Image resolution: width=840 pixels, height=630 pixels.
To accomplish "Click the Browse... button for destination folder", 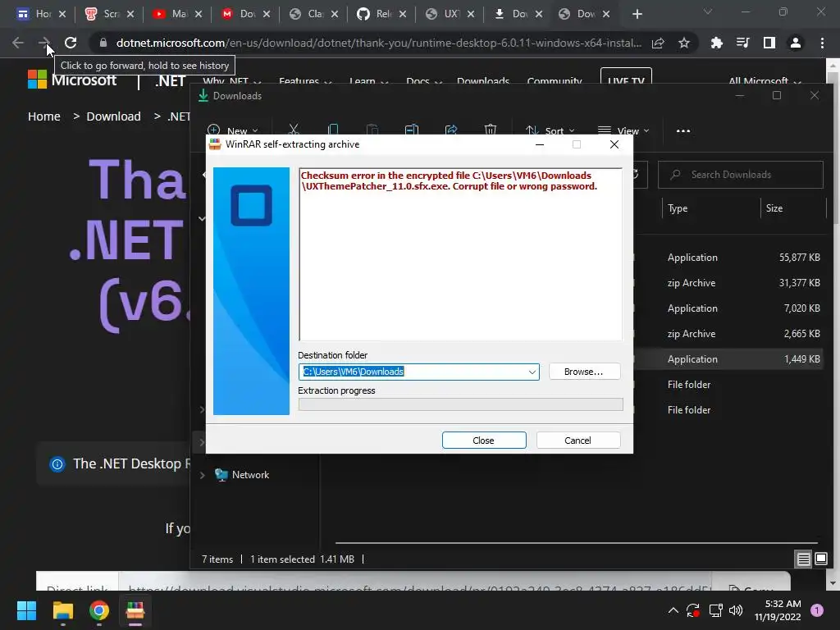I will click(584, 372).
